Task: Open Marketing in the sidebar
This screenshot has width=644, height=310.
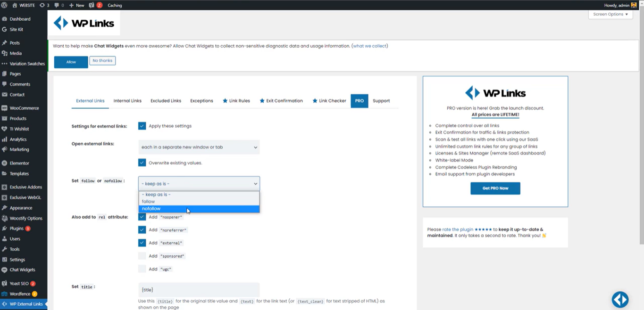Action: [19, 149]
